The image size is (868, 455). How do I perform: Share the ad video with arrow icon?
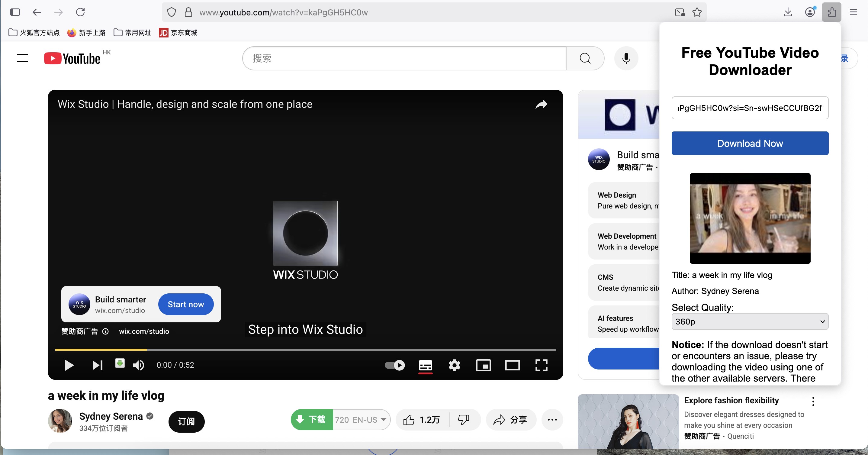541,105
